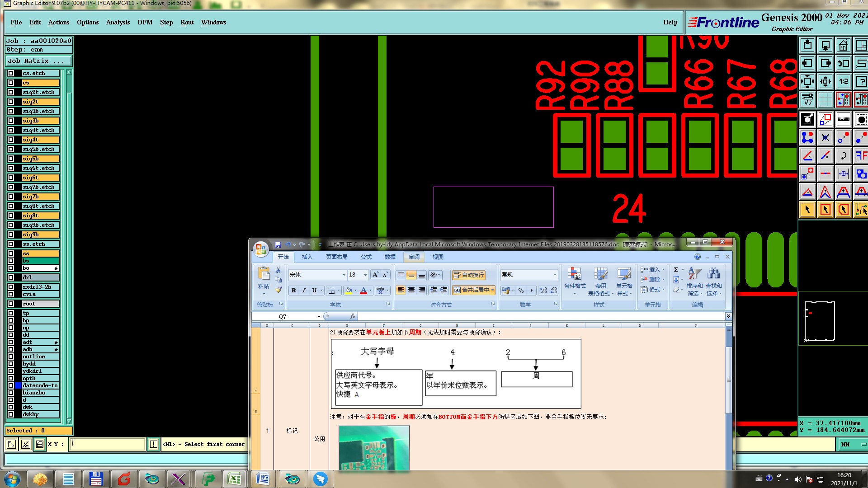Open the font size 18 dropdown
This screenshot has height=488, width=868.
pyautogui.click(x=365, y=275)
